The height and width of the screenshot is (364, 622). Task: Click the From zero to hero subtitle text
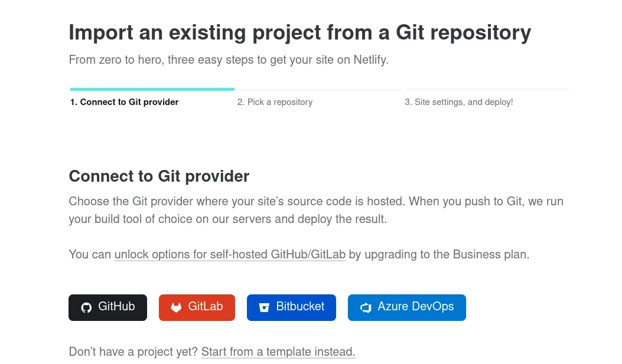tap(229, 60)
